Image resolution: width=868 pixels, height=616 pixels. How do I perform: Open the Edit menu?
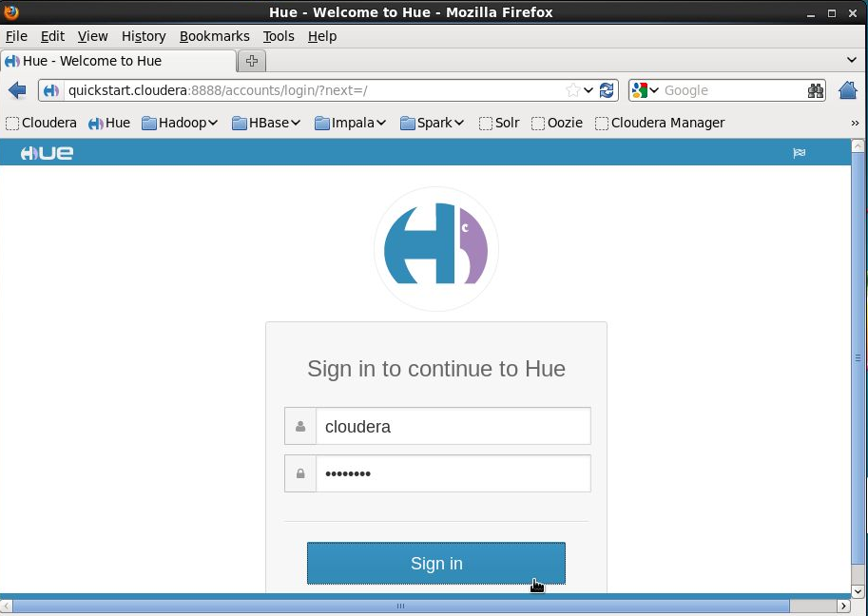pyautogui.click(x=52, y=36)
